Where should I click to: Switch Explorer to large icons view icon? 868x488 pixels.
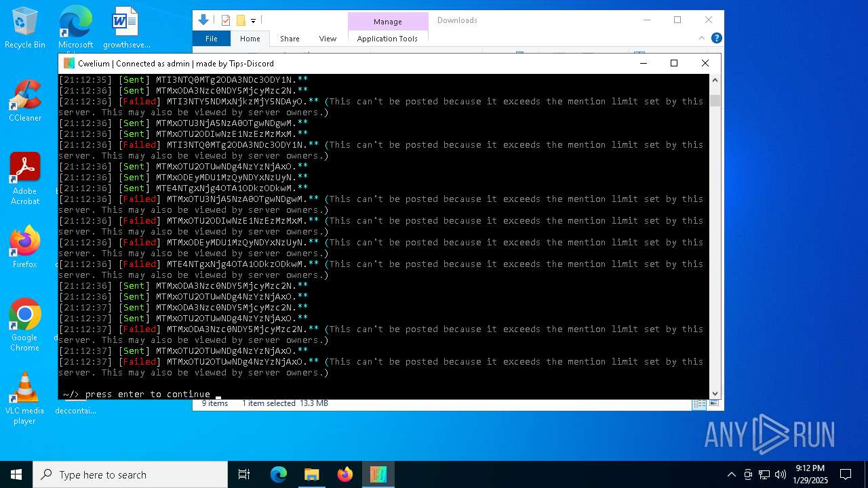tap(713, 404)
